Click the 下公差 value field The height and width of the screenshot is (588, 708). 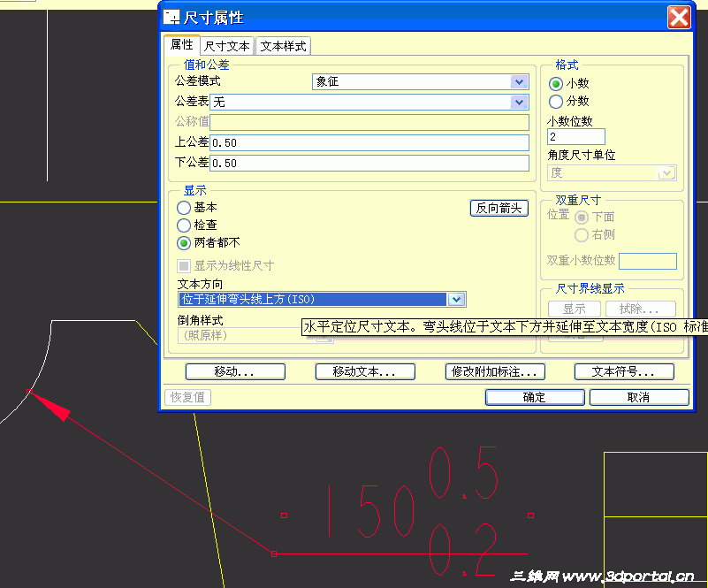[369, 163]
